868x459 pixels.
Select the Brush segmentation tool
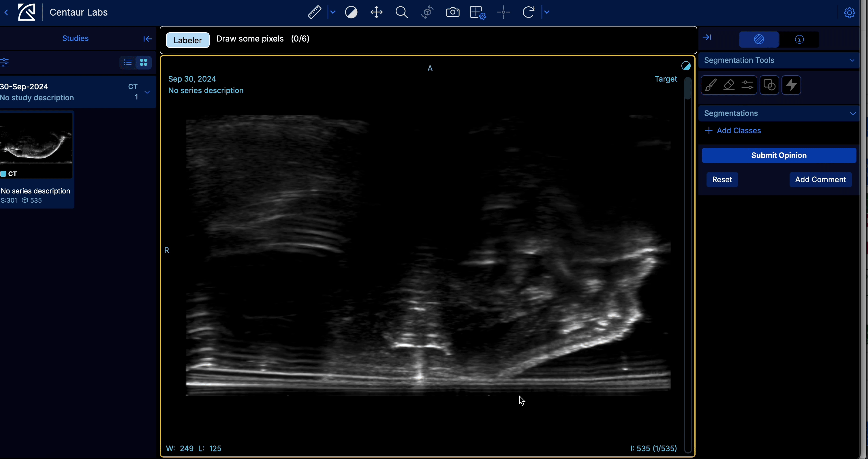click(710, 85)
